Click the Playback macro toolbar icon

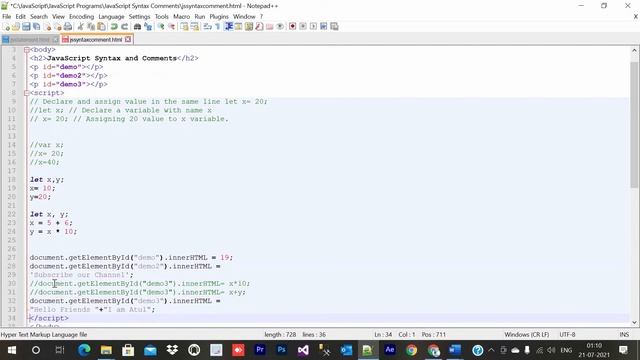[x=313, y=27]
